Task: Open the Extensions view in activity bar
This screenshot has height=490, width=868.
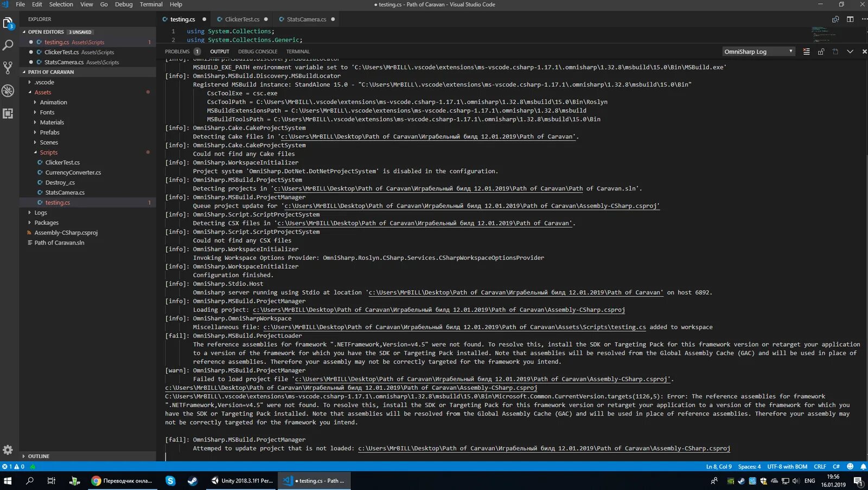Action: 8,113
